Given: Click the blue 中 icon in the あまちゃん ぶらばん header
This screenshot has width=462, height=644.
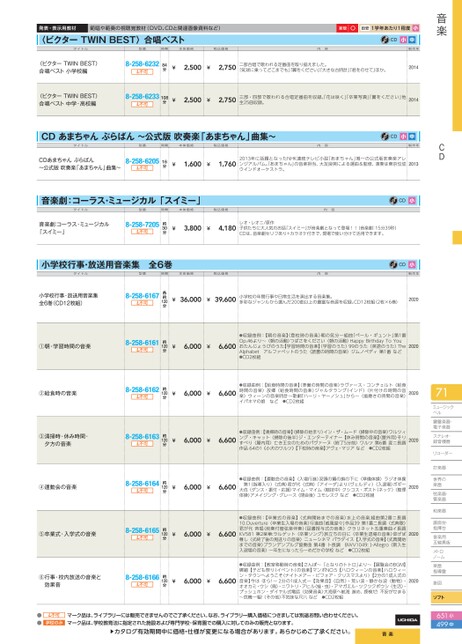Looking at the screenshot, I should (x=412, y=136).
